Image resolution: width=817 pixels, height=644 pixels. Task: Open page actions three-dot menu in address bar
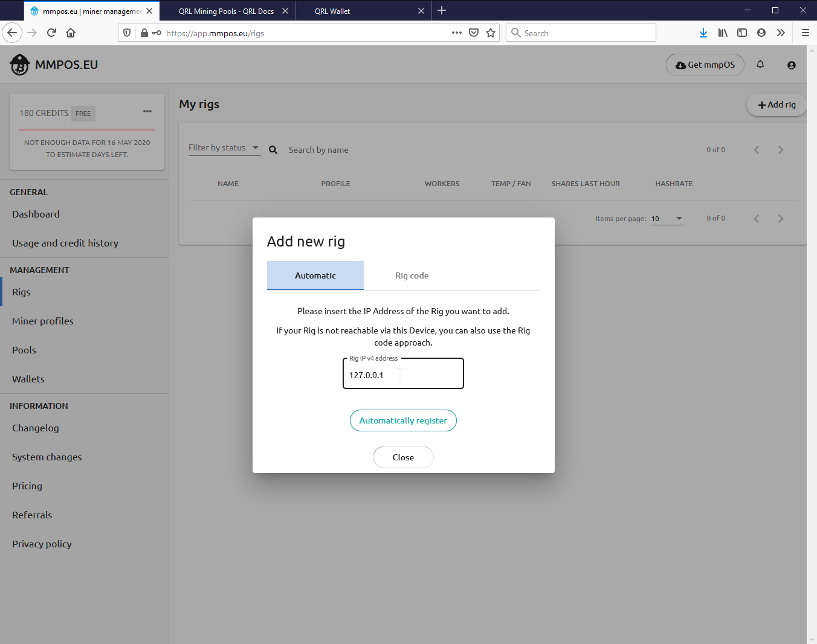[x=457, y=33]
